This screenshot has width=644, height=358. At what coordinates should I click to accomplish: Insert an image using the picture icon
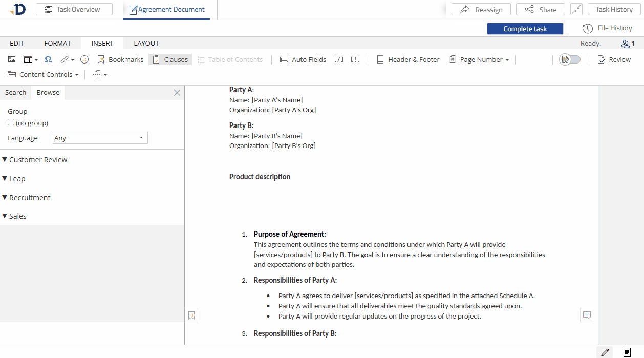coord(12,59)
